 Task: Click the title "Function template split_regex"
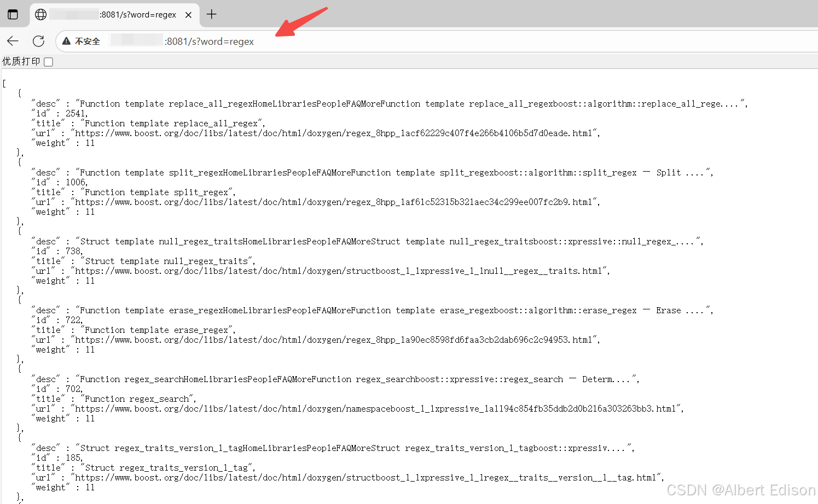pyautogui.click(x=157, y=192)
